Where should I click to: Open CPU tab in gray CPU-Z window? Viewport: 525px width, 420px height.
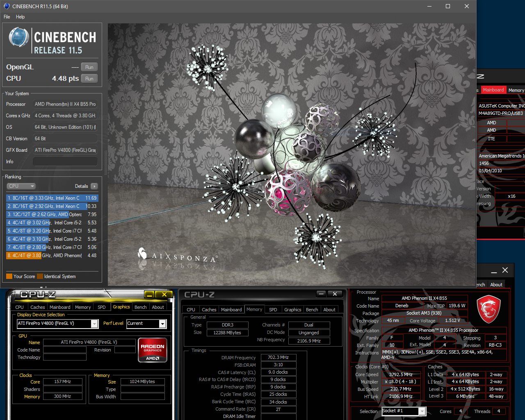[191, 310]
